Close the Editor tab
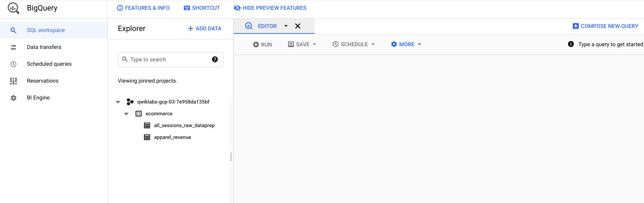The height and width of the screenshot is (203, 644). [x=298, y=26]
